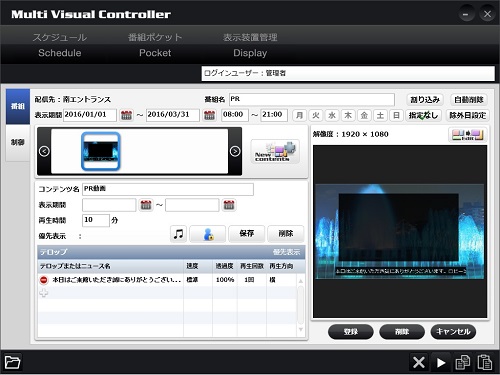Open the 除外日設定 excluded days button
The height and width of the screenshot is (375, 500).
pyautogui.click(x=468, y=115)
